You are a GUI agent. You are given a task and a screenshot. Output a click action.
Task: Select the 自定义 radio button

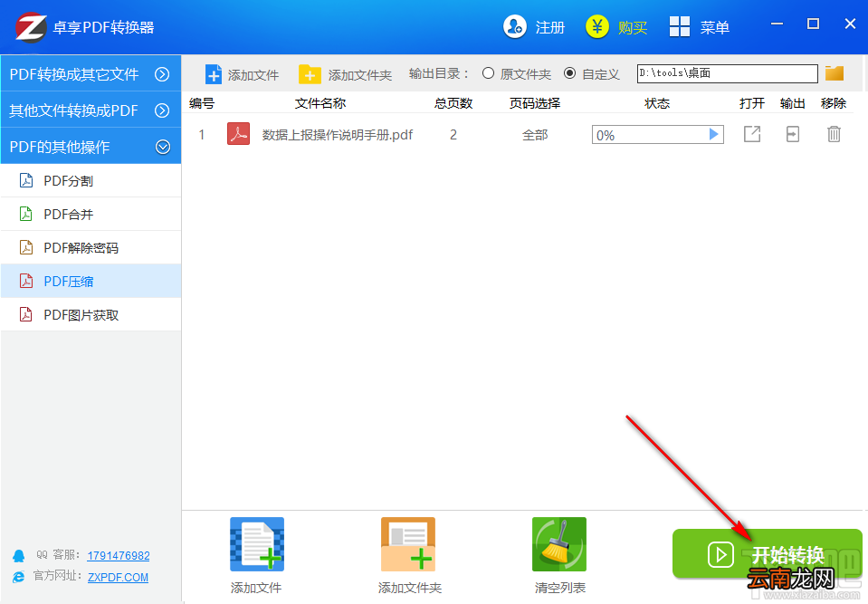(569, 73)
